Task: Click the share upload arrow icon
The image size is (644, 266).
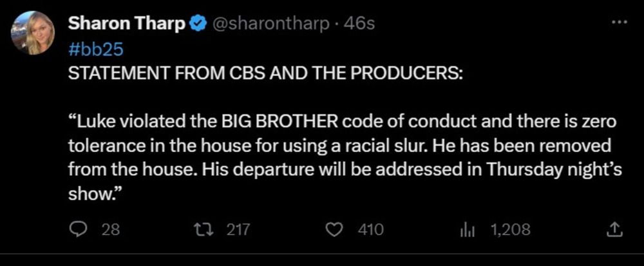Action: pos(614,229)
